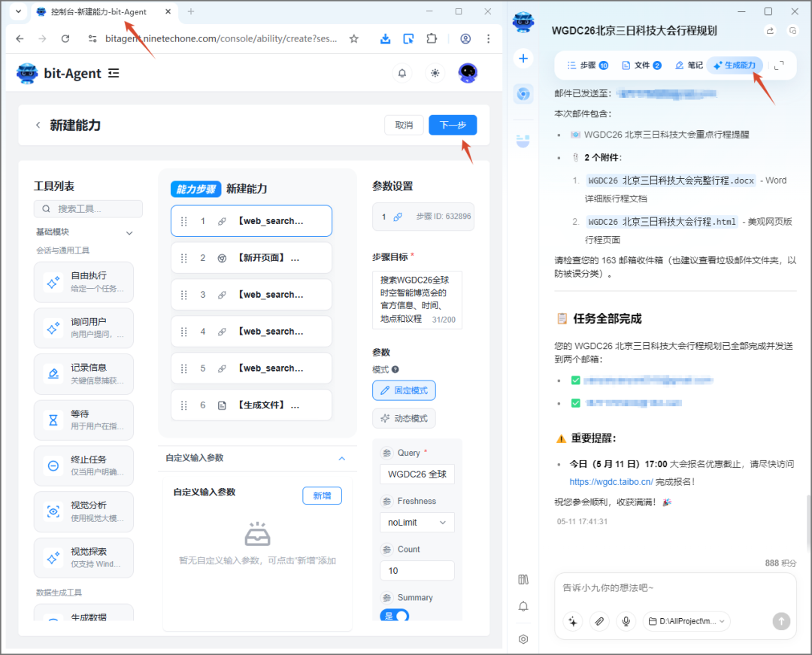Open a new browser tab
This screenshot has height=655, width=812.
190,11
